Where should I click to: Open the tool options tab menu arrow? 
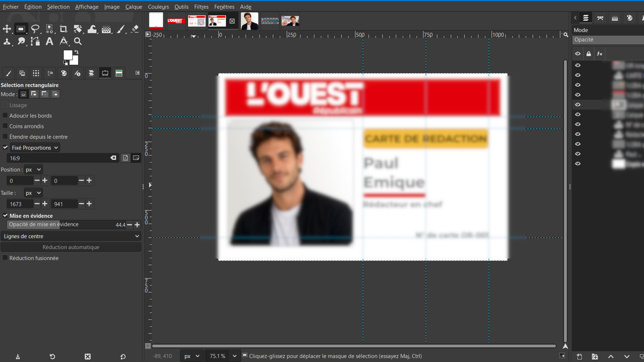(138, 73)
